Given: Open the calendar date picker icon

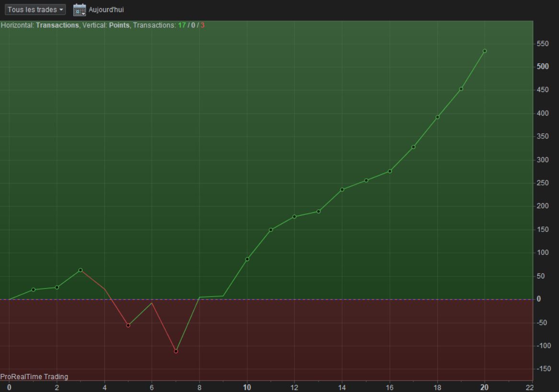Looking at the screenshot, I should pos(80,10).
